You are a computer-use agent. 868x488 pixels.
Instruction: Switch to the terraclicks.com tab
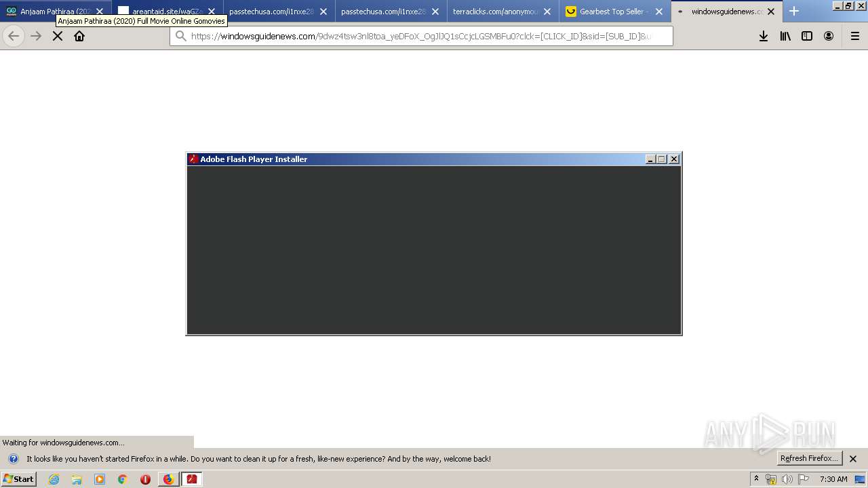[503, 12]
